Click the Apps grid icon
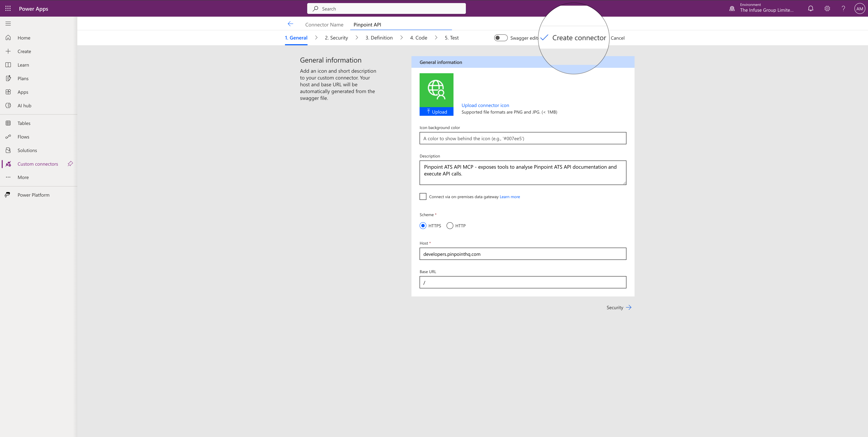Image resolution: width=868 pixels, height=437 pixels. coord(8,92)
